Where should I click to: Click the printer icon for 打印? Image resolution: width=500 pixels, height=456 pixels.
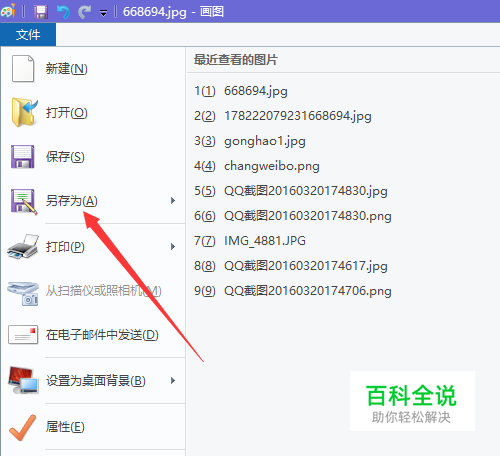pos(23,246)
